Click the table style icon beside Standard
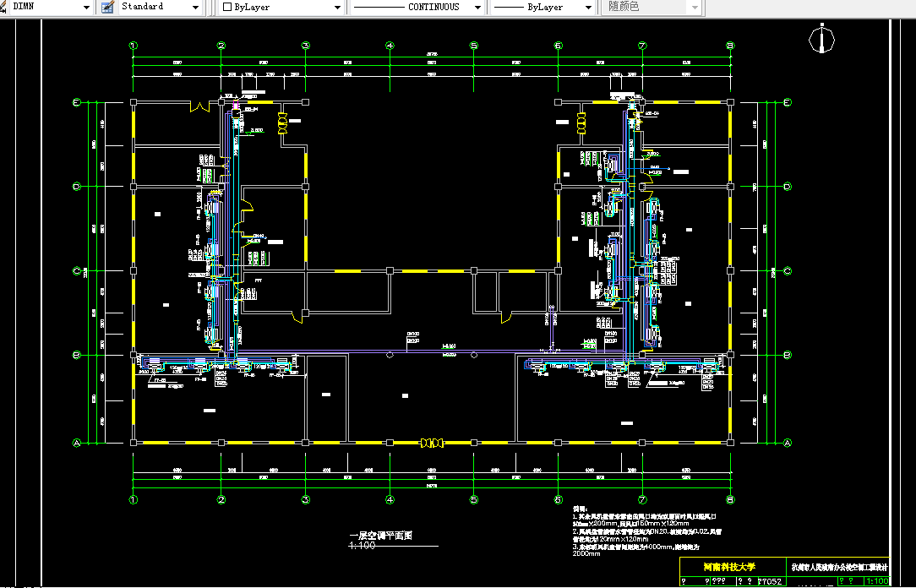The width and height of the screenshot is (916, 588). (107, 7)
